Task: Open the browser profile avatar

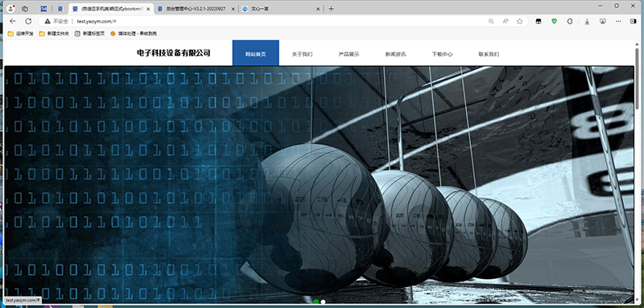Action: click(11, 9)
